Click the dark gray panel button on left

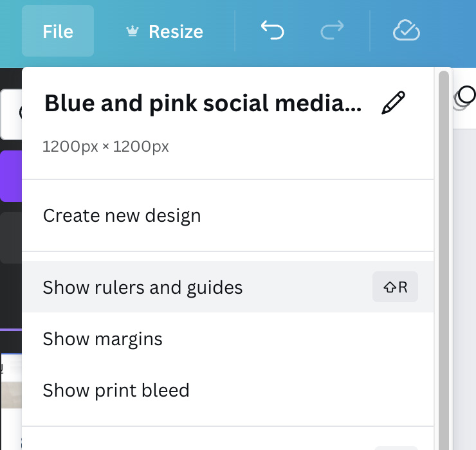pos(11,238)
